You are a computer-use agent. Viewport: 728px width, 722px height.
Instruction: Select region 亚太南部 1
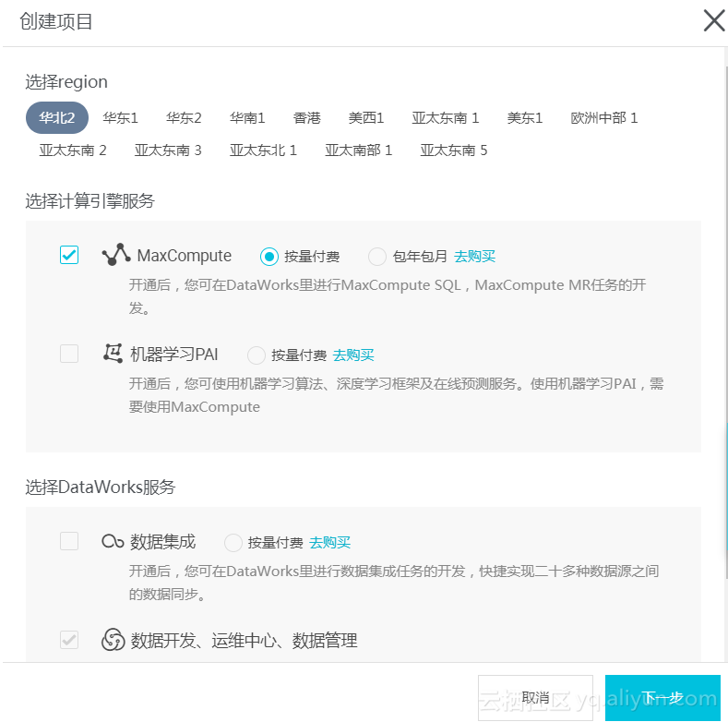tap(358, 150)
